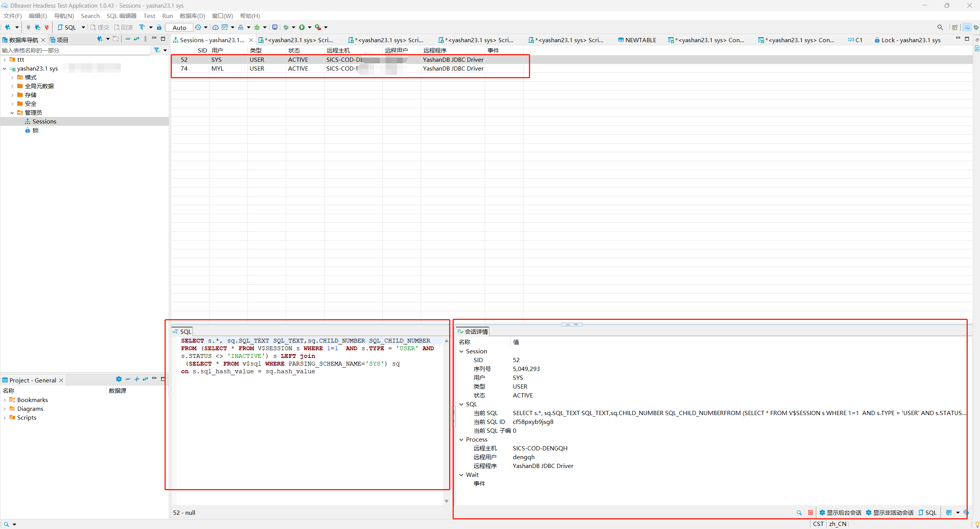Screen dimensions: 980x529
Task: Open the SQL 编辑器 menu
Action: pos(122,16)
